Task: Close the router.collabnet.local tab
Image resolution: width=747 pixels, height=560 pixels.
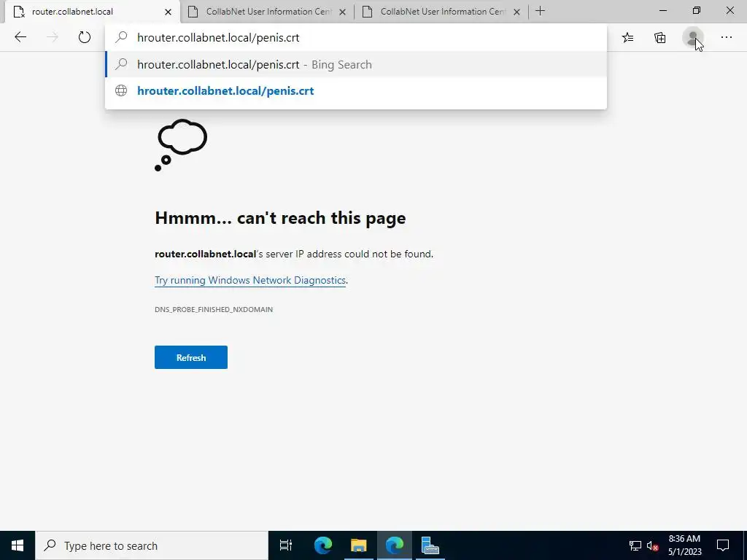Action: [x=168, y=12]
